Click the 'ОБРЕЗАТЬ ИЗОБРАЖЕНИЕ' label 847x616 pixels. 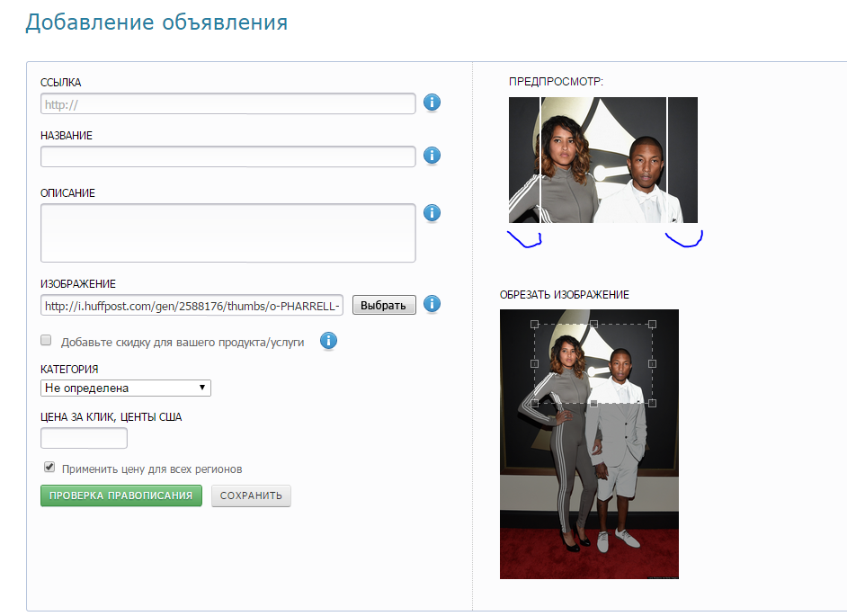[x=565, y=295]
